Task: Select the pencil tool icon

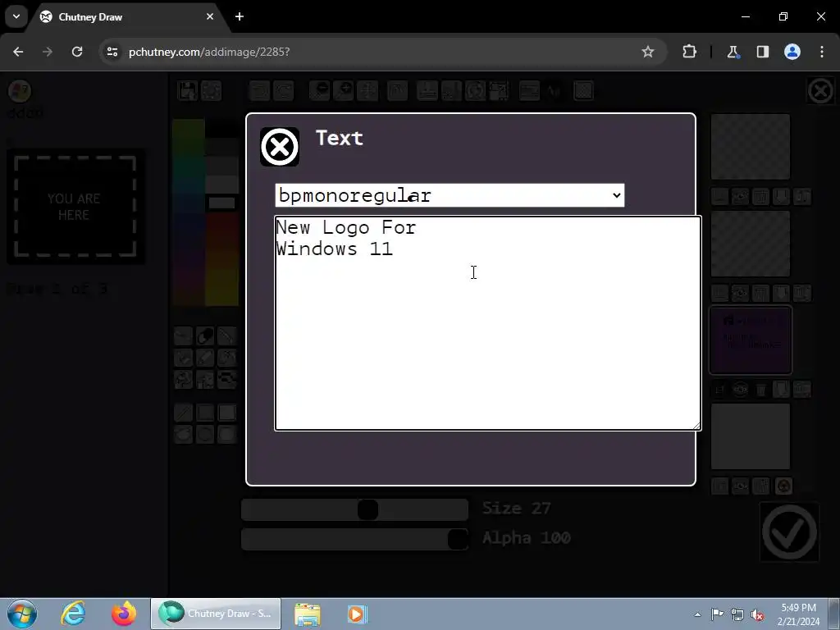Action: point(227,336)
